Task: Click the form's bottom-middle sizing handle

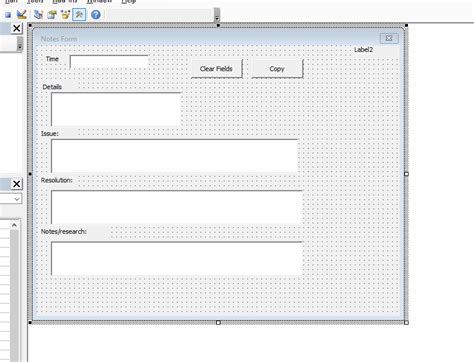Action: tap(218, 322)
